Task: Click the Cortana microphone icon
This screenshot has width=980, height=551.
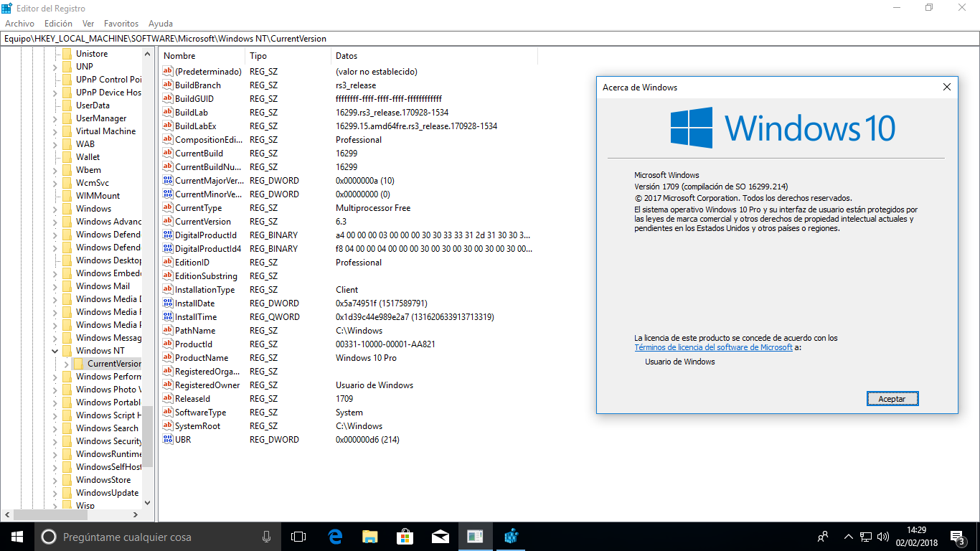Action: click(x=266, y=537)
